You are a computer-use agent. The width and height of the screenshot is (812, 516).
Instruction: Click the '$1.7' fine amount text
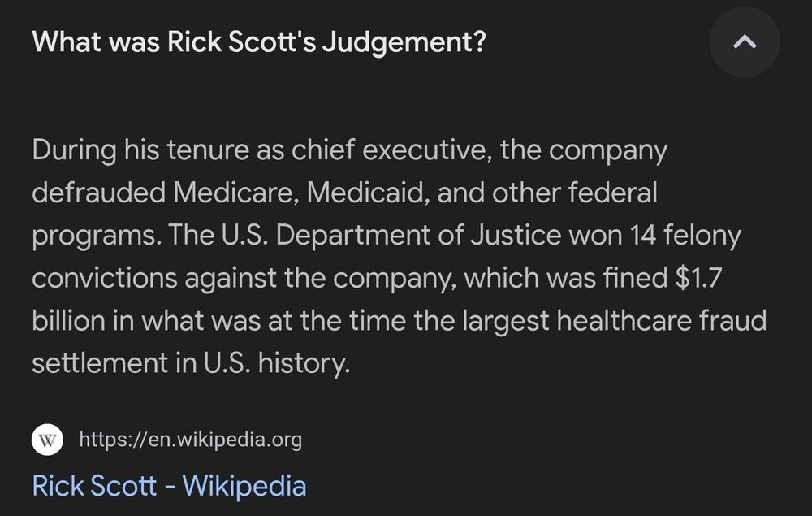pyautogui.click(x=698, y=277)
